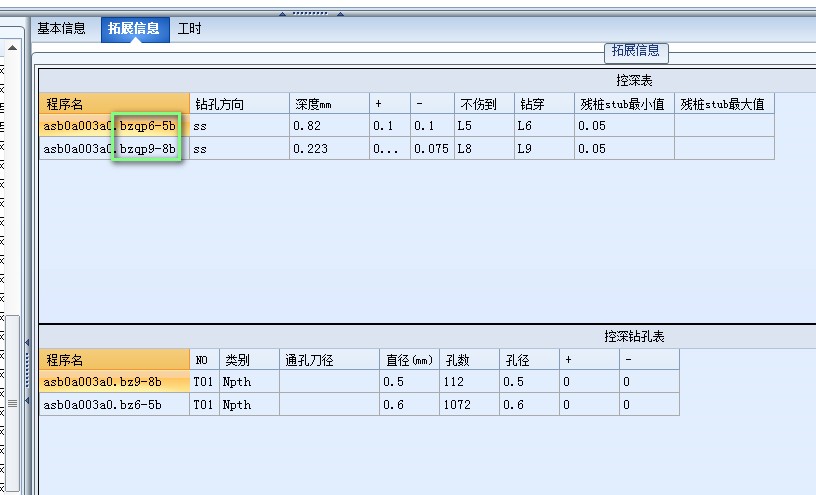Screen dimensions: 816x495
Task: Click the L8 不伤到 cell
Action: coord(484,148)
